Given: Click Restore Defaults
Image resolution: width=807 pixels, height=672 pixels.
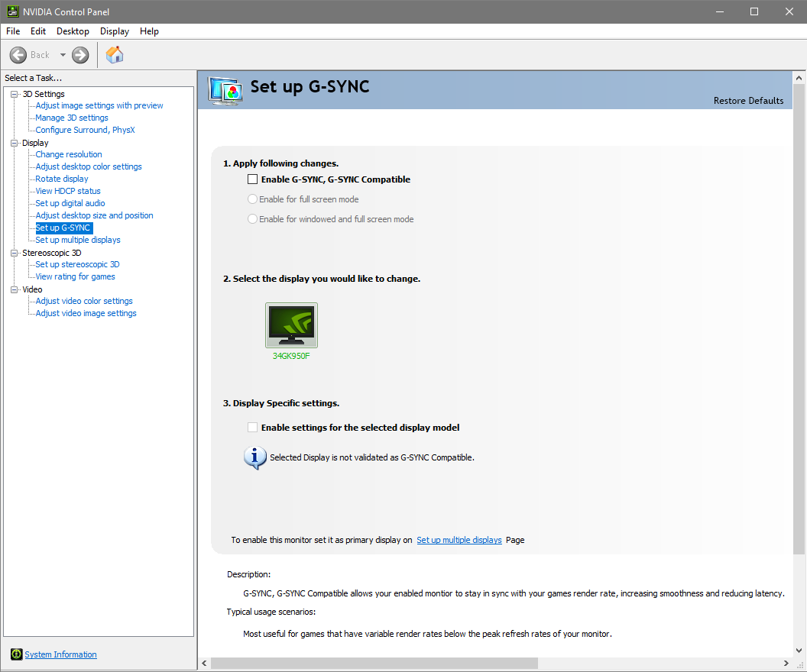Looking at the screenshot, I should pyautogui.click(x=748, y=101).
